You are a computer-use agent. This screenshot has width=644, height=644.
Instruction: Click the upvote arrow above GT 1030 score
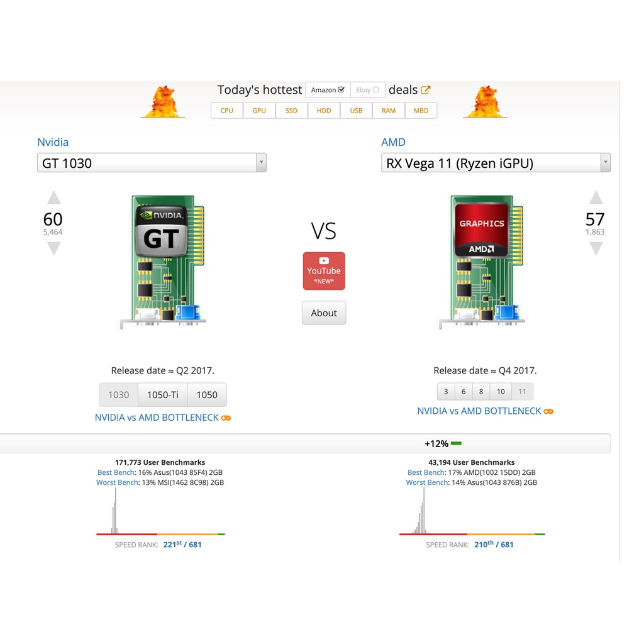click(54, 198)
